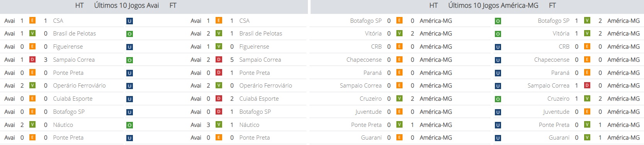The image size is (644, 145).
Task: Open Figueirense team in the fulltime list
Action: (254, 47)
